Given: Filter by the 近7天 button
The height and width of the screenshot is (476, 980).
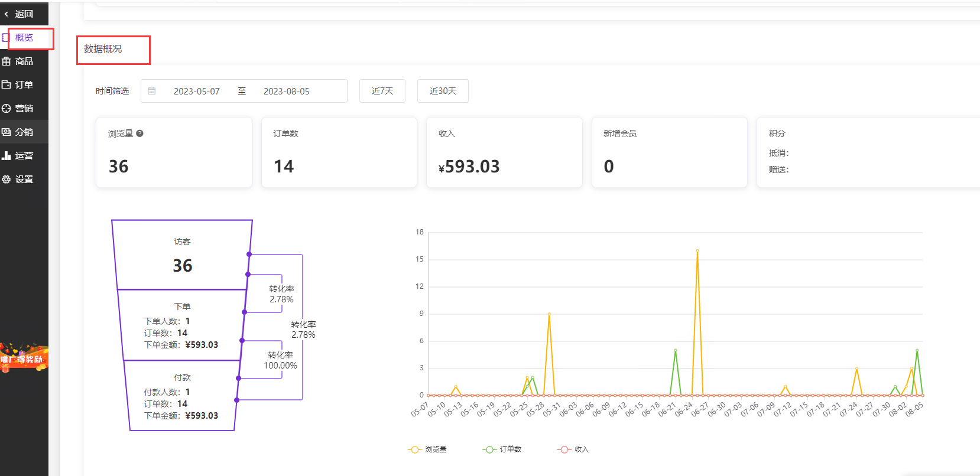Looking at the screenshot, I should (382, 91).
